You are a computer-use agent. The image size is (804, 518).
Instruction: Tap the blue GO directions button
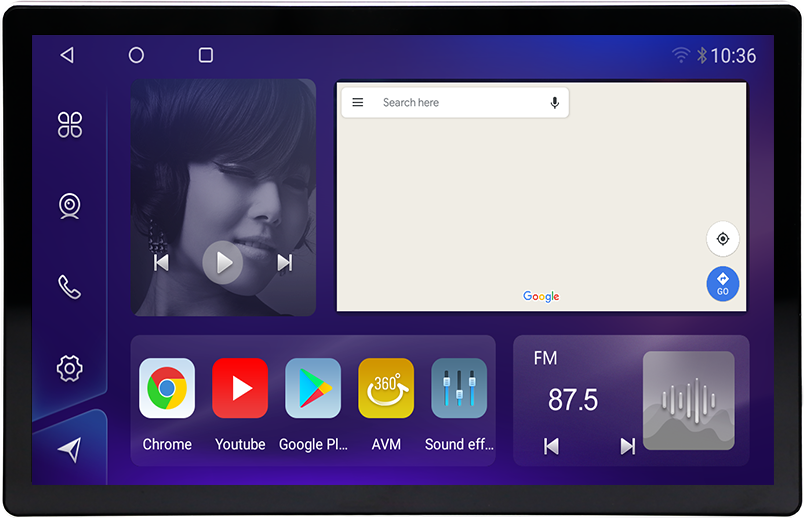[722, 284]
